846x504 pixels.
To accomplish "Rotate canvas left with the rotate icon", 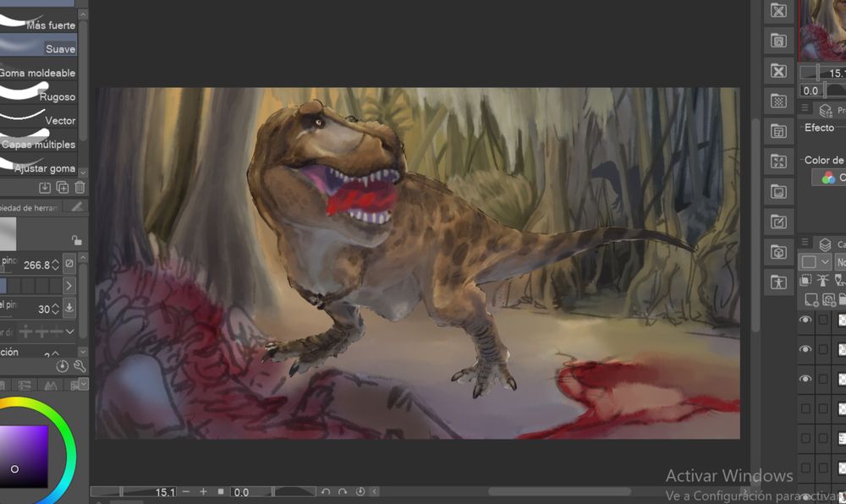I will [x=326, y=491].
